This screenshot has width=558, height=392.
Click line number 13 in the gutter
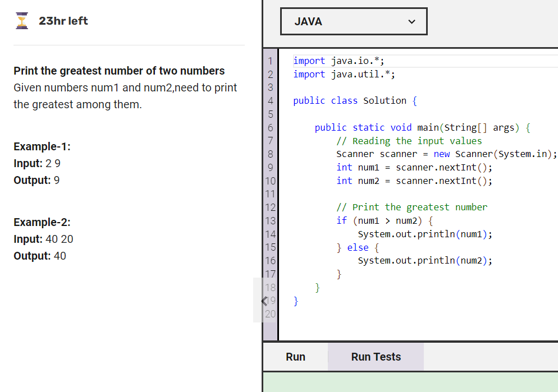point(270,220)
